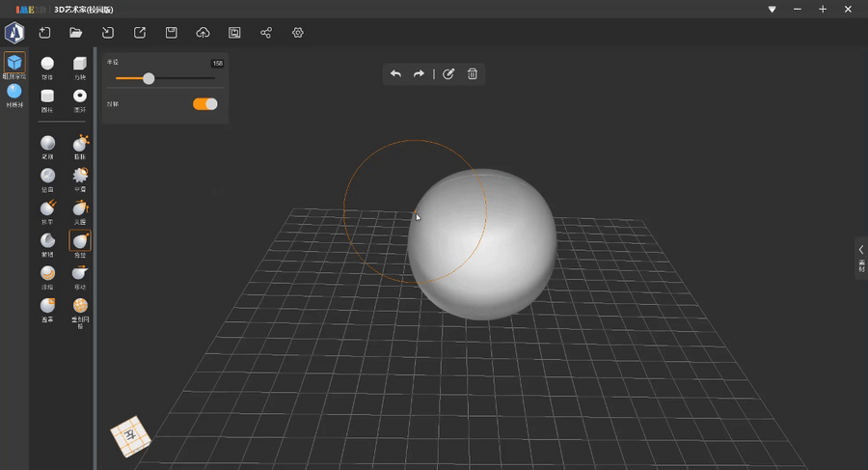The image size is (868, 470).
Task: Save the project with the floppy-disk icon
Action: (172, 33)
